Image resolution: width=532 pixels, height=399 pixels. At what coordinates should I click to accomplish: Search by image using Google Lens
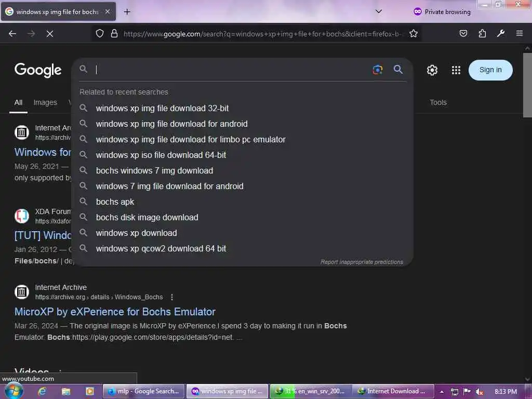[378, 70]
